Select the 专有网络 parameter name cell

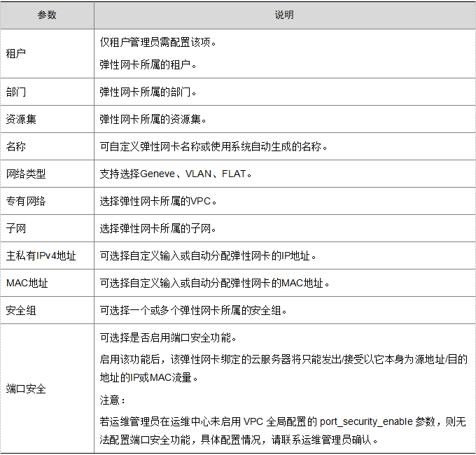click(x=26, y=201)
